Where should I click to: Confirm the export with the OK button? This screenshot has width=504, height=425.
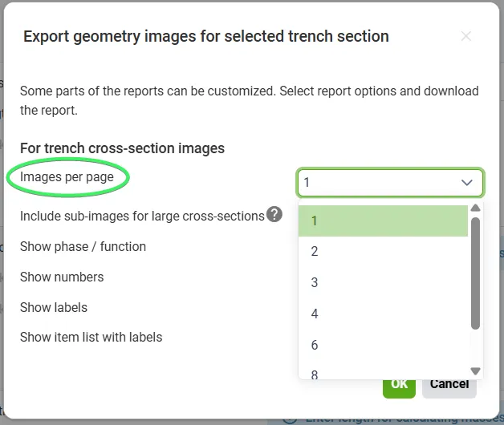(x=399, y=384)
